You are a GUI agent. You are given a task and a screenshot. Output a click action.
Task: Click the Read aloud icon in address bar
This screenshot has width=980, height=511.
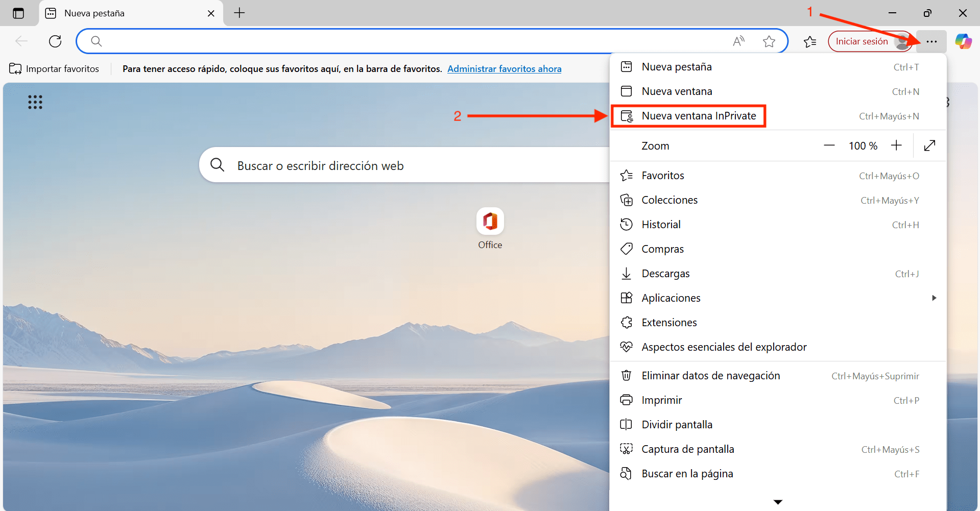pyautogui.click(x=738, y=41)
